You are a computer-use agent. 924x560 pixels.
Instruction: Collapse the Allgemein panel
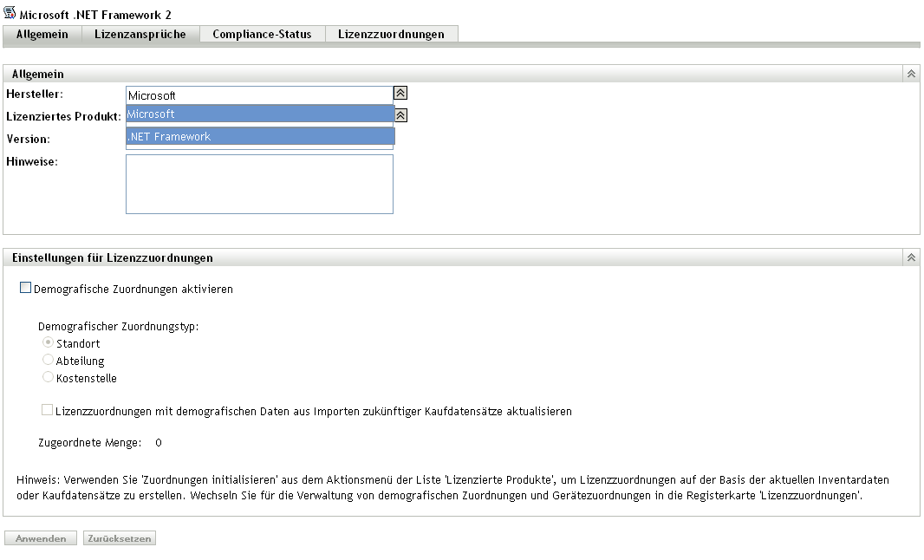click(911, 74)
